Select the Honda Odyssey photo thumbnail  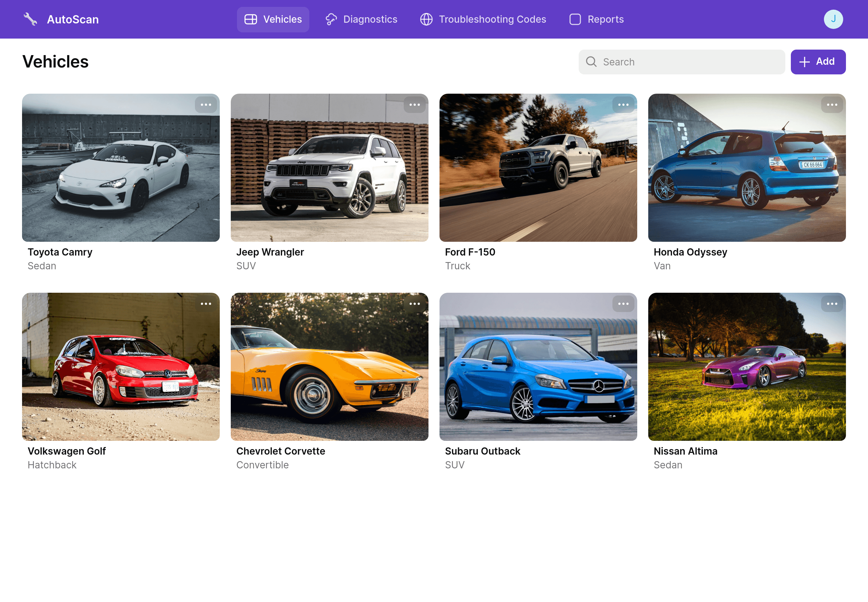click(x=746, y=168)
